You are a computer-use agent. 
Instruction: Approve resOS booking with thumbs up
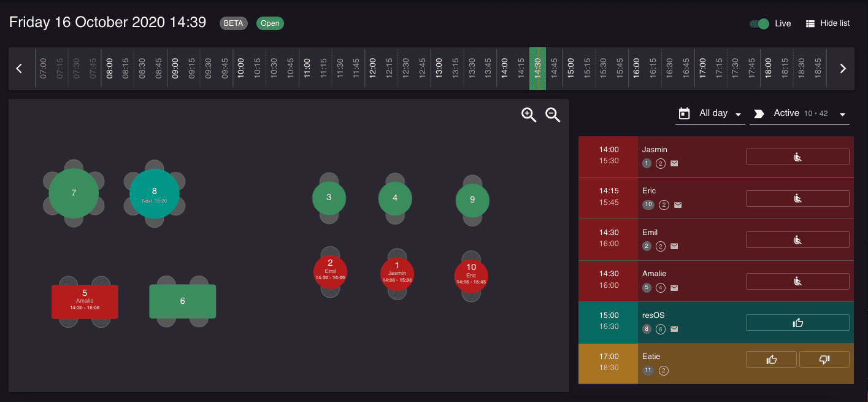coord(797,322)
